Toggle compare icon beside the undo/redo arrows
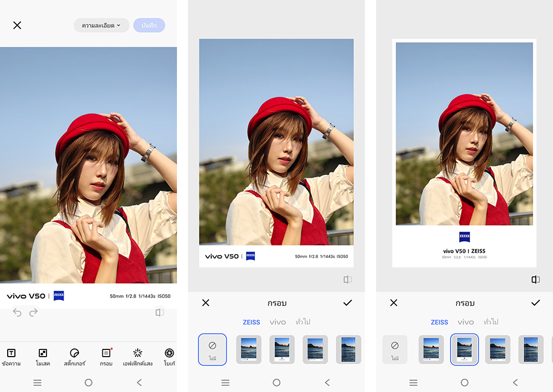This screenshot has height=392, width=553. (x=160, y=313)
